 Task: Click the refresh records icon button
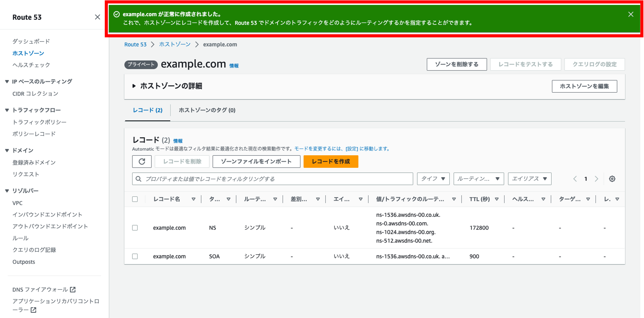tap(142, 162)
